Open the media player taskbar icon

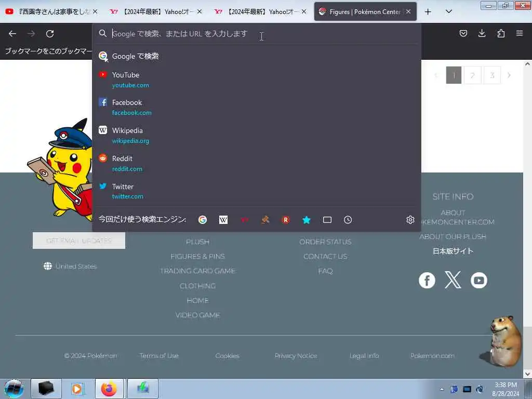coord(78,389)
